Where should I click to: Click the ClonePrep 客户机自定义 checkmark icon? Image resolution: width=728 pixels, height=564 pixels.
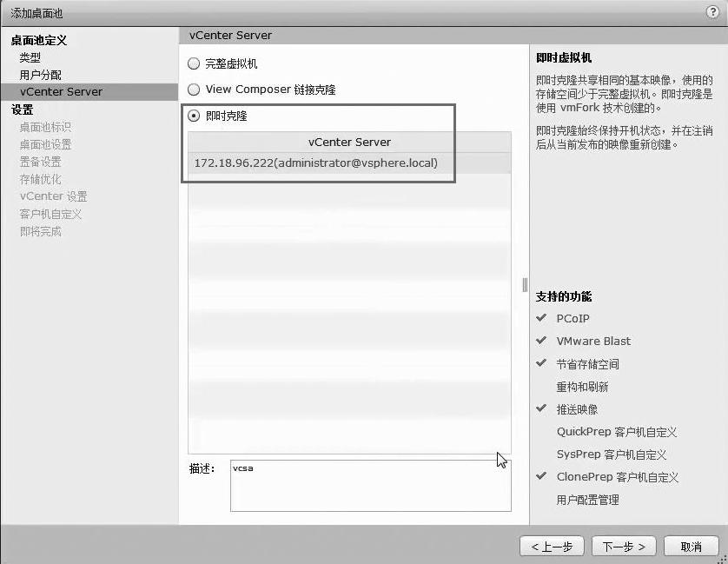541,476
